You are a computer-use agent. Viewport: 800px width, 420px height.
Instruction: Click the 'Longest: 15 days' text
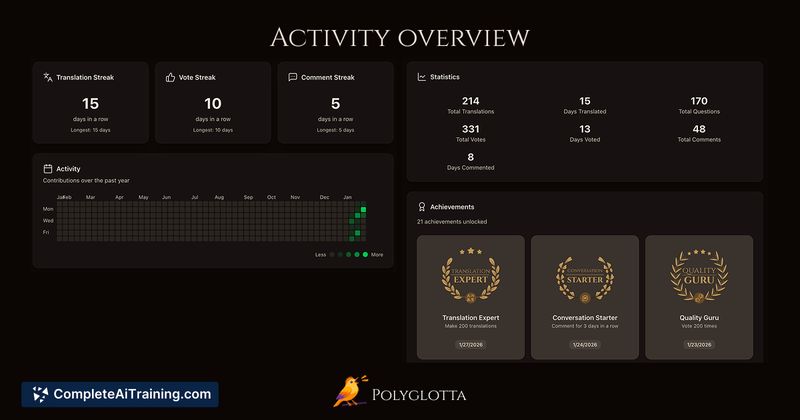(x=90, y=130)
